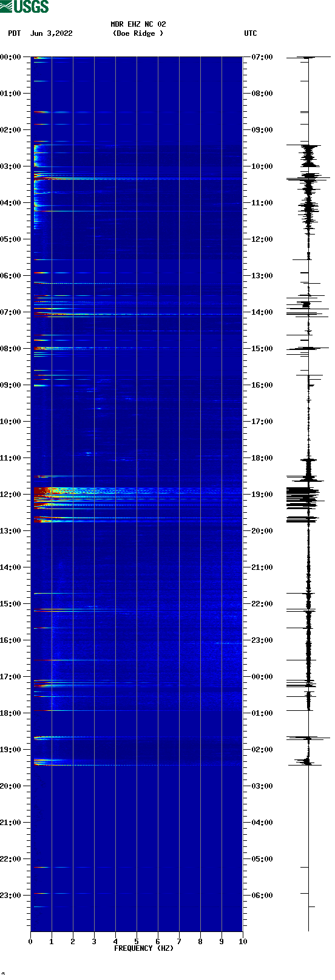Click the Jun 3,2022 date label
The height and width of the screenshot is (980, 335).
pyautogui.click(x=52, y=33)
